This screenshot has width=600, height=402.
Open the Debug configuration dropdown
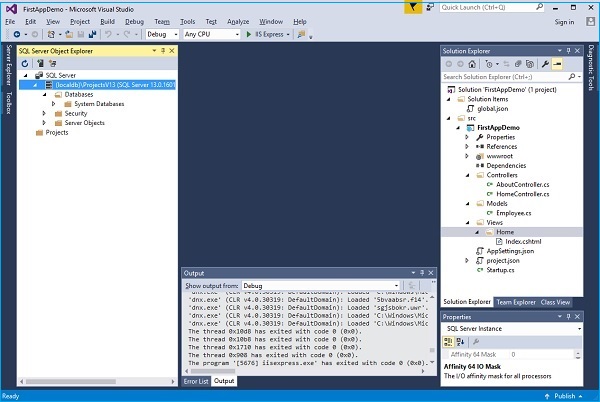tap(162, 34)
